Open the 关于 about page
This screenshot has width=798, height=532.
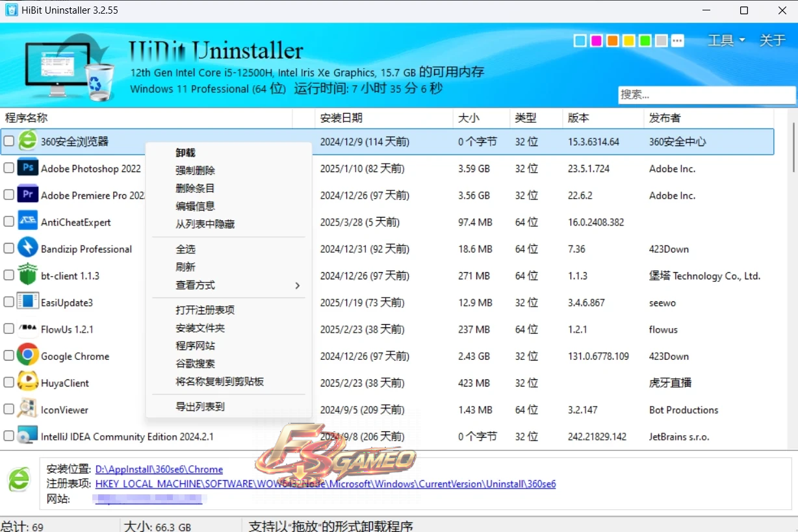(772, 40)
